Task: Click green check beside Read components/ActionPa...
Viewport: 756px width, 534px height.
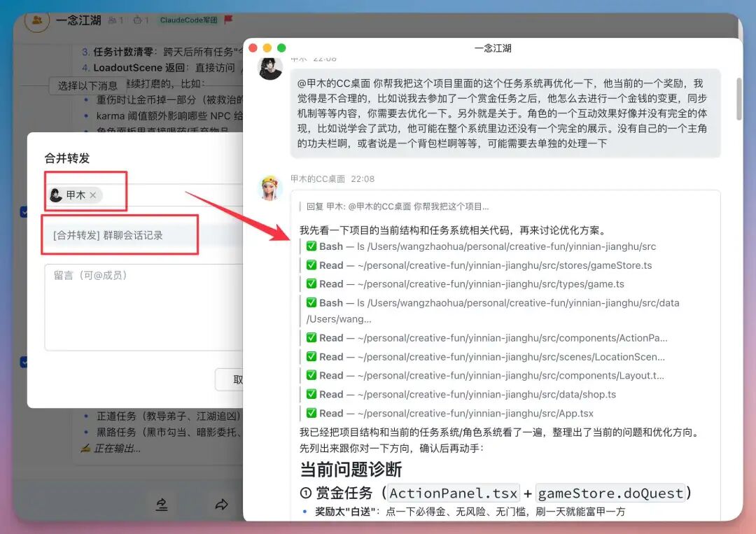Action: [x=311, y=338]
